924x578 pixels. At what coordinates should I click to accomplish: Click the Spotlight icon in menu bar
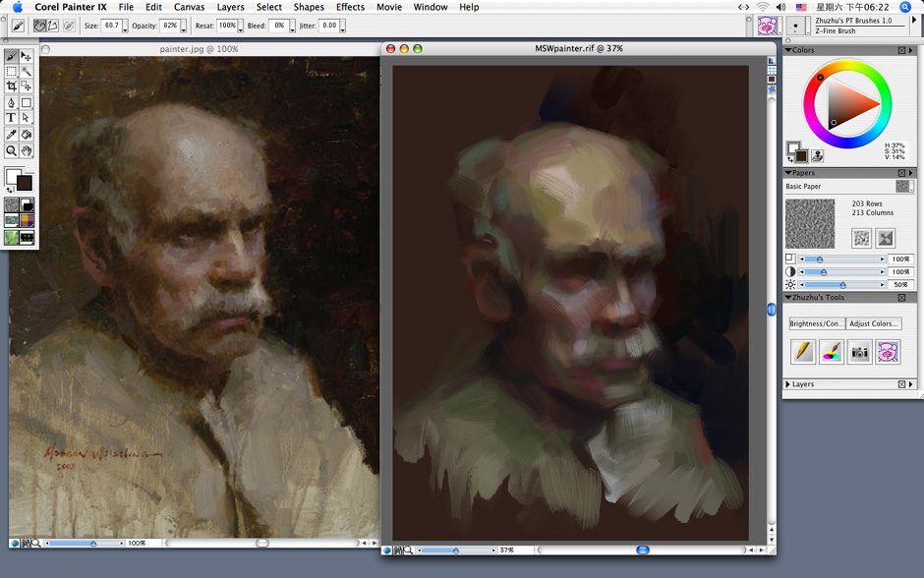point(905,7)
